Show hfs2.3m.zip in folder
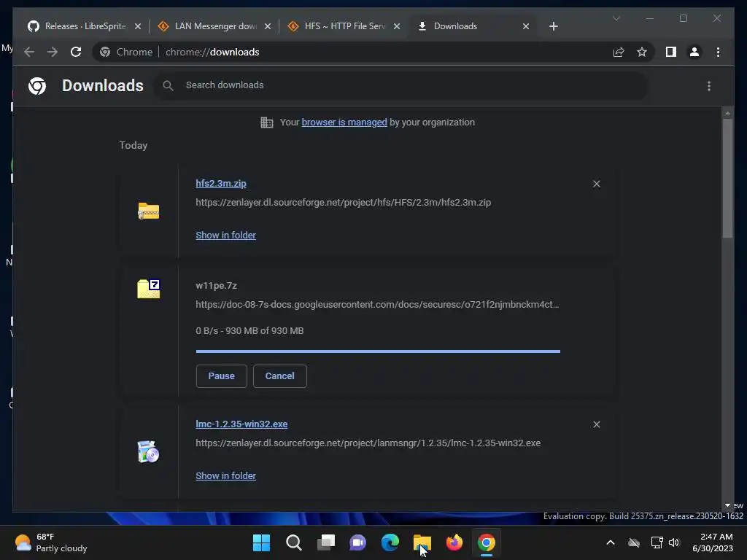Image resolution: width=747 pixels, height=560 pixels. click(x=226, y=236)
